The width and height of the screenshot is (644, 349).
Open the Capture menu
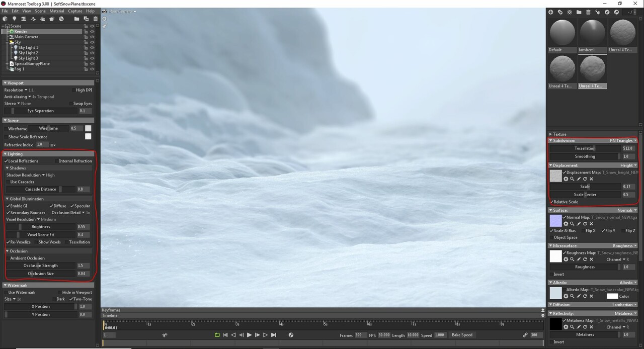coord(75,11)
